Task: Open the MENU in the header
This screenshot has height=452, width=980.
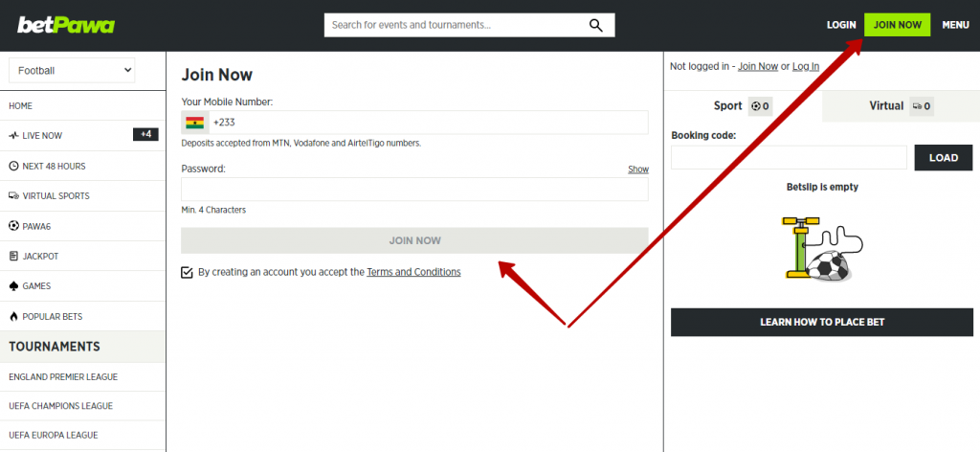Action: pos(956,25)
